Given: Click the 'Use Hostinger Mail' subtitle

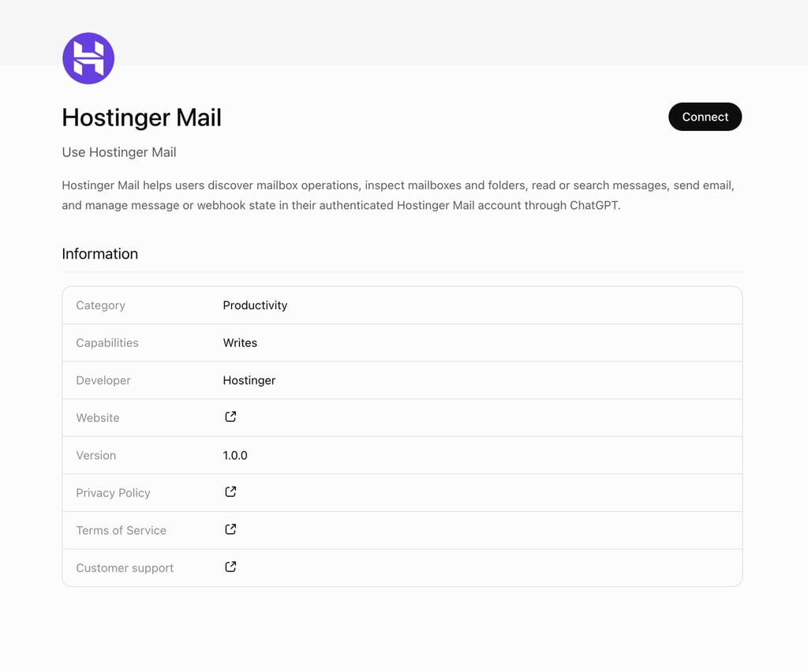Looking at the screenshot, I should click(x=119, y=152).
